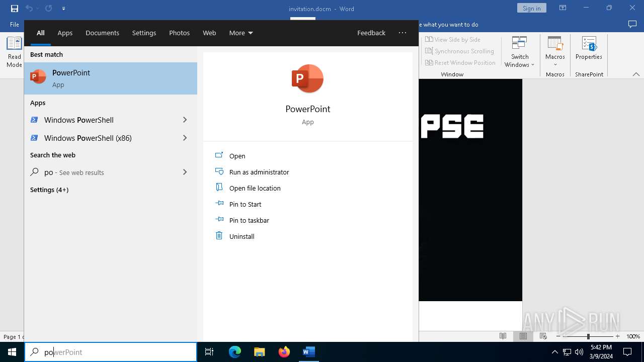
Task: Open the search panel options ellipsis
Action: coord(403,33)
